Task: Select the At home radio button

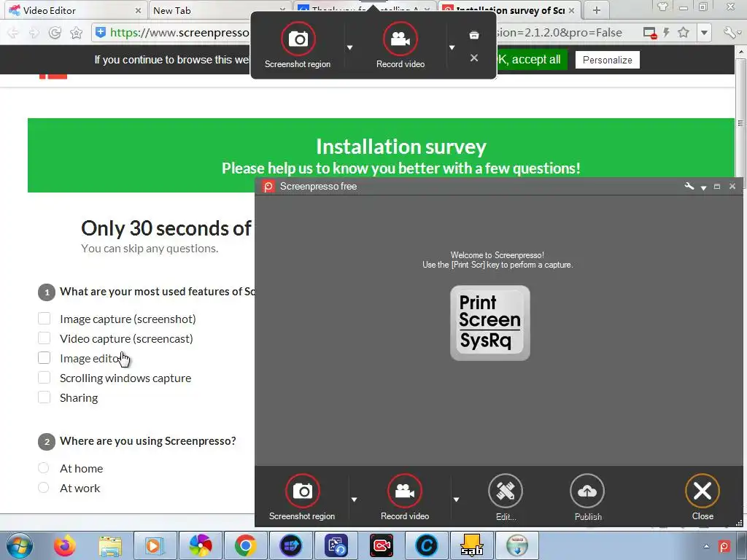Action: click(43, 468)
